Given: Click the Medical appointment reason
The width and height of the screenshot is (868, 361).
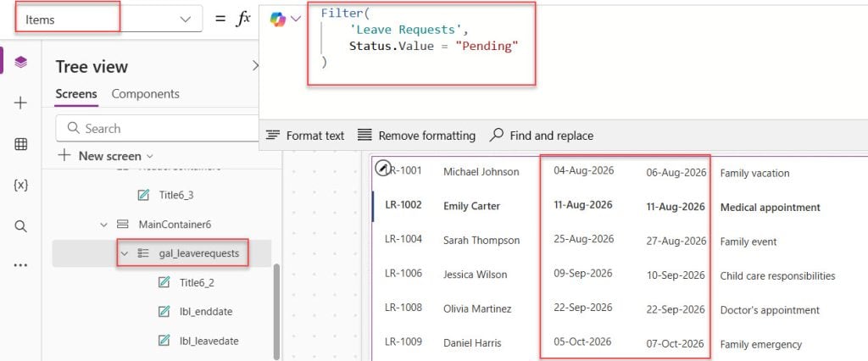Looking at the screenshot, I should click(x=770, y=208).
